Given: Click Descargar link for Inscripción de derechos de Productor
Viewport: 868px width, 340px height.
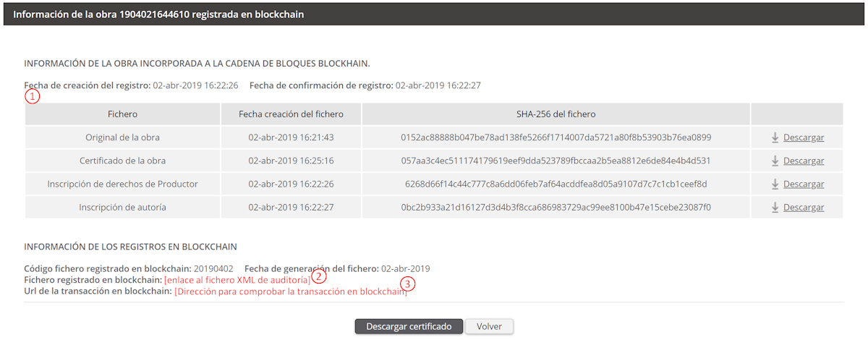Looking at the screenshot, I should tap(803, 184).
